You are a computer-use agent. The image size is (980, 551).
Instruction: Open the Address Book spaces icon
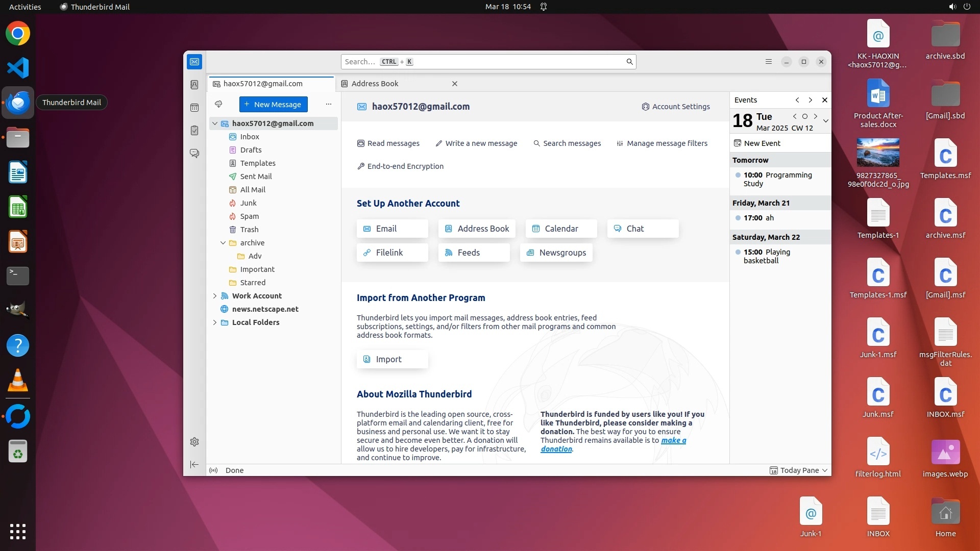point(194,85)
